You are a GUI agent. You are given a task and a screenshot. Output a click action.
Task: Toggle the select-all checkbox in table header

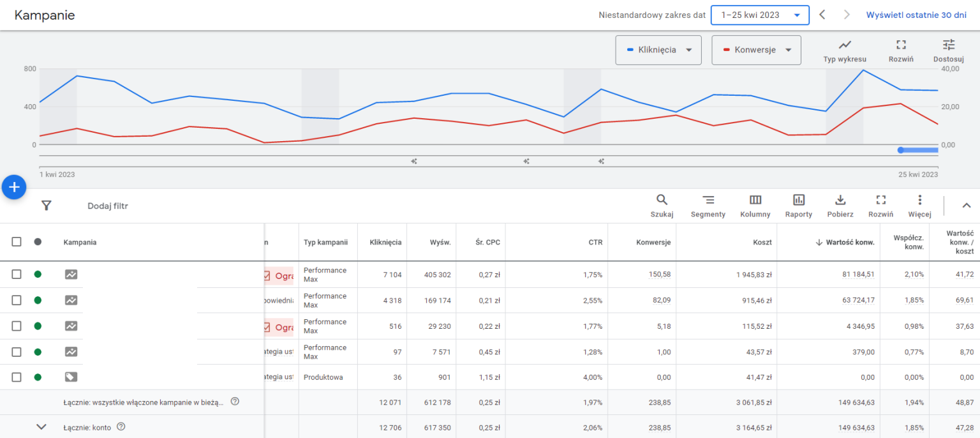[x=17, y=242]
